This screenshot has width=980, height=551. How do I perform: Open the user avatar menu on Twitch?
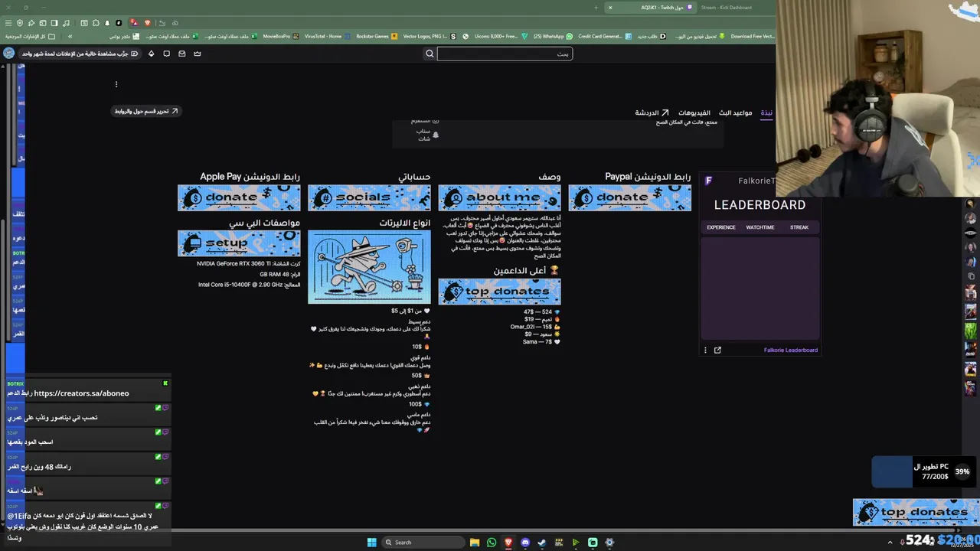point(8,54)
